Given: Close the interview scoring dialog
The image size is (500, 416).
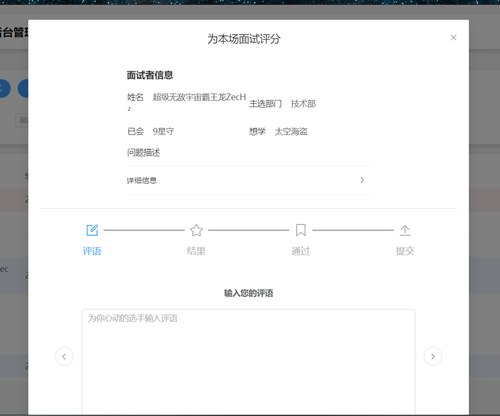Looking at the screenshot, I should coord(453,38).
